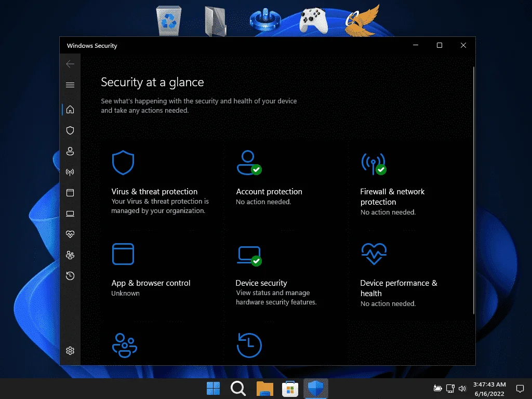Viewport: 532px width, 399px height.
Task: Minimize the Windows Security window
Action: (x=416, y=45)
